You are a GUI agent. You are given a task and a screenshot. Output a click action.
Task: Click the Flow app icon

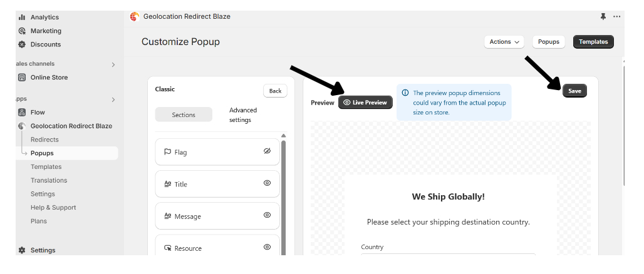(22, 113)
